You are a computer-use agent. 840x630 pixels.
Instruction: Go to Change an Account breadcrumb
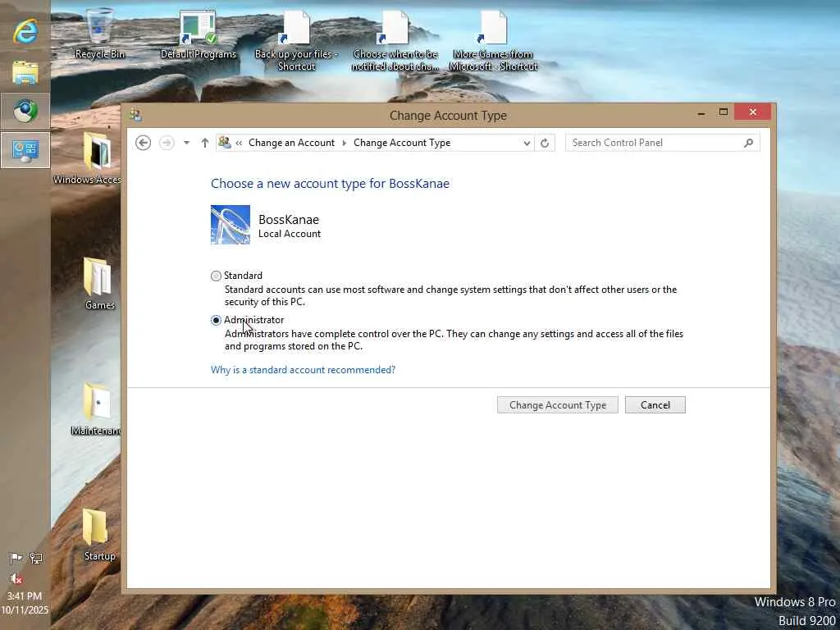[x=291, y=143]
